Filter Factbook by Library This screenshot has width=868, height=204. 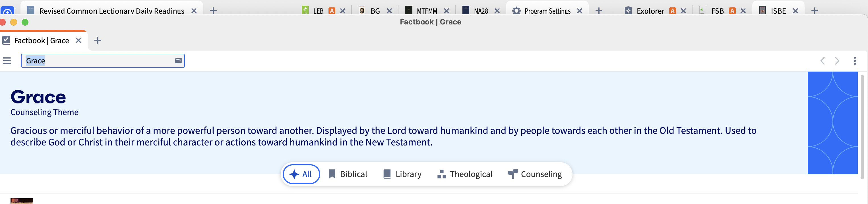coord(402,174)
